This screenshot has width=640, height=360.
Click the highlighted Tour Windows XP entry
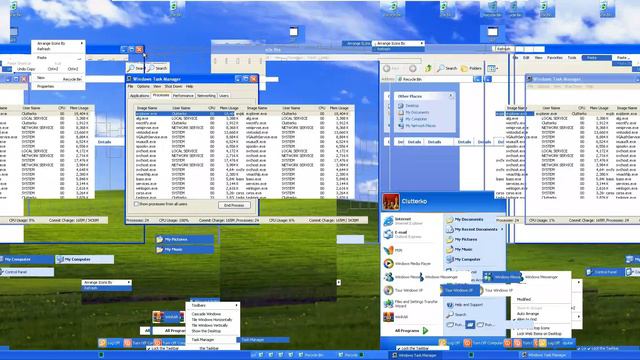coord(459,290)
